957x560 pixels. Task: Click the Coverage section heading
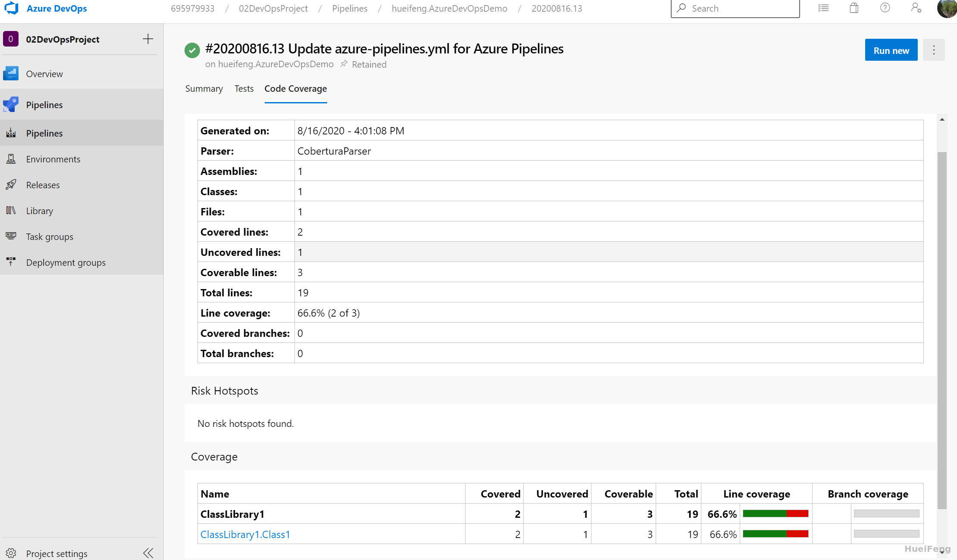(214, 457)
